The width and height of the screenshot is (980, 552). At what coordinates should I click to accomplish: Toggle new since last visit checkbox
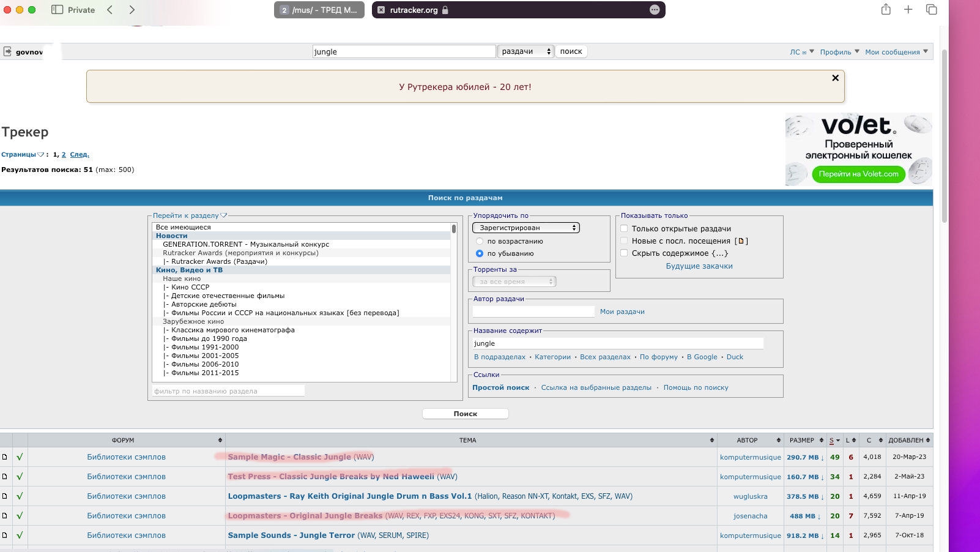(x=624, y=241)
